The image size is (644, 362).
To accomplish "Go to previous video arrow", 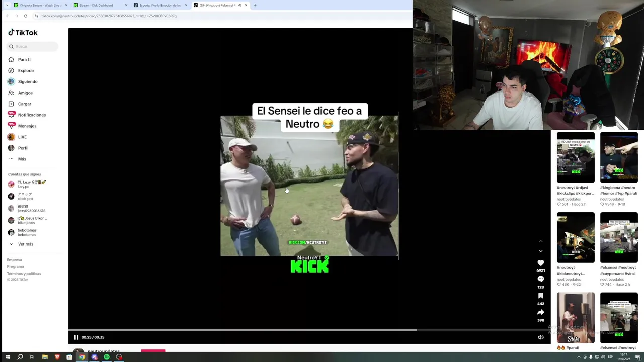I will tap(541, 242).
